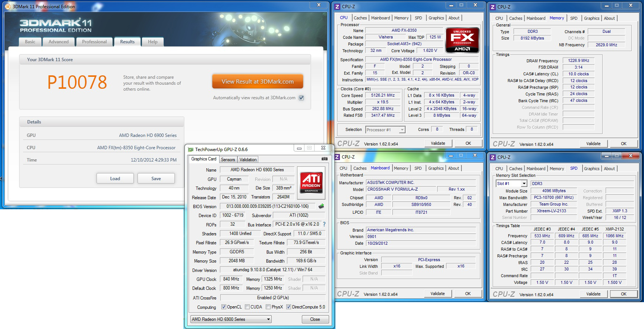Click the Bus Interface question mark in GPU-Z
The image size is (644, 329).
click(x=324, y=224)
